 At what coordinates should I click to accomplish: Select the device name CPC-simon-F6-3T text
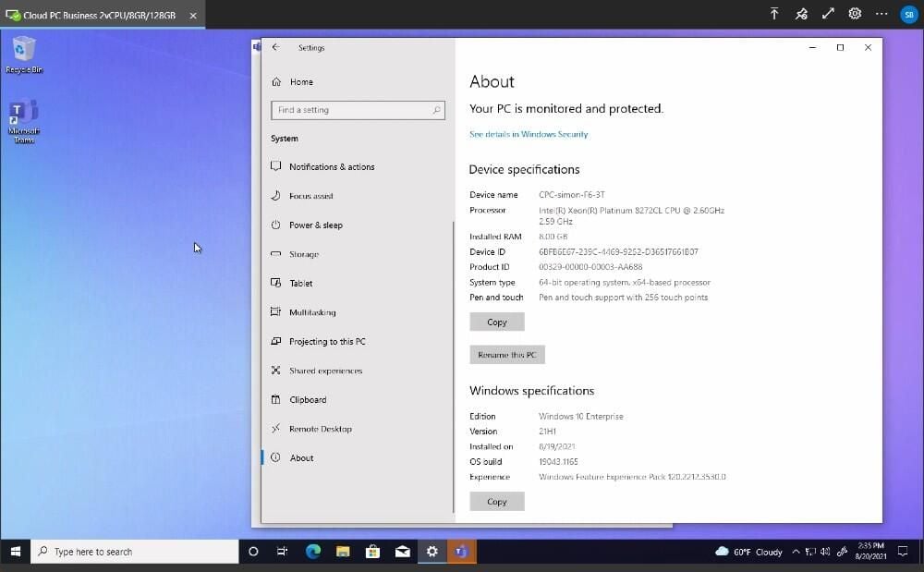572,194
